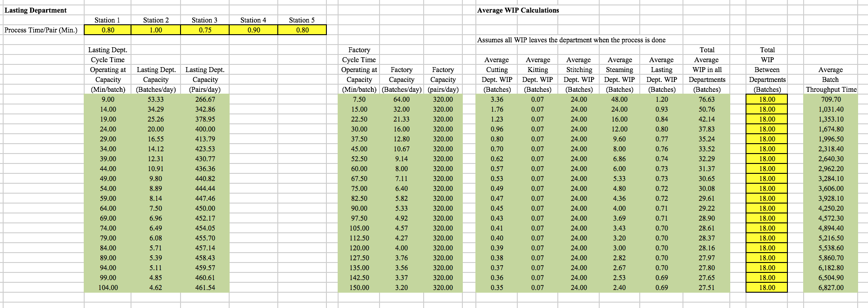868x308 pixels.
Task: Select the 'Average WIP Calculations' heading cell
Action: (518, 10)
